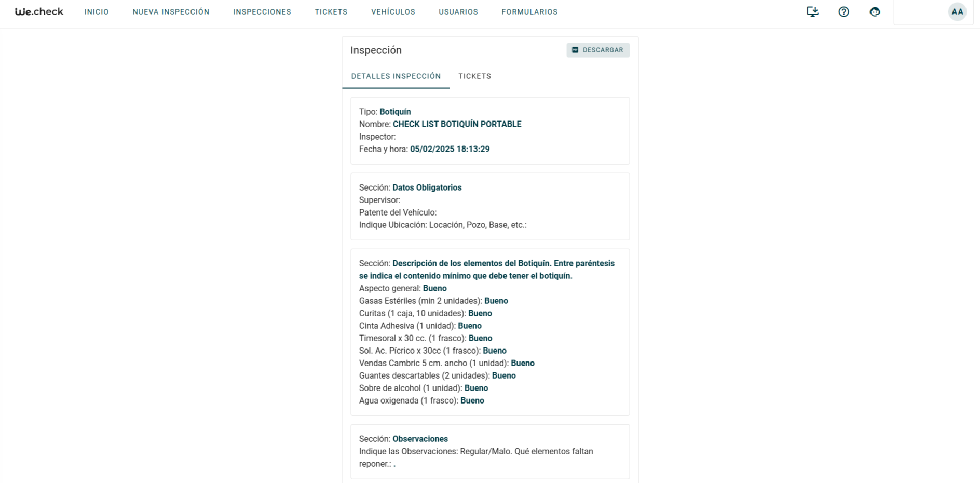Click the CHECK LIST BOTIQUÍN PORTABLE name

coord(457,124)
